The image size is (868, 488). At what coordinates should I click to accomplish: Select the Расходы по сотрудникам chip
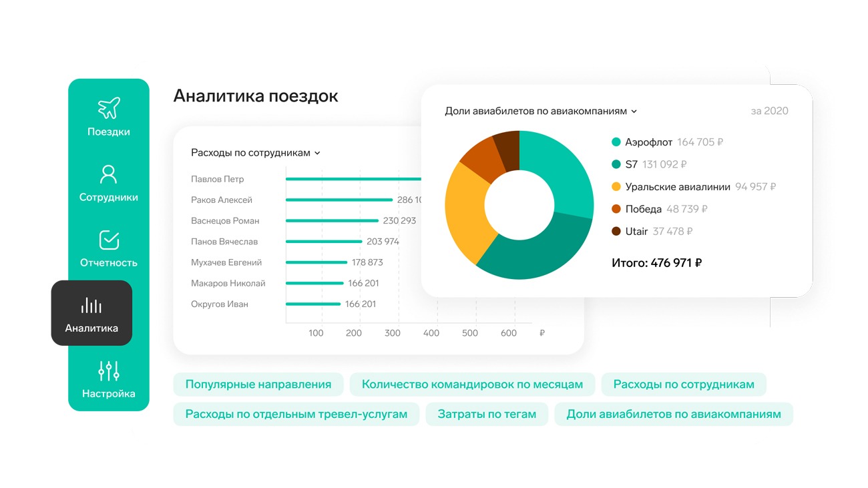[x=684, y=385]
